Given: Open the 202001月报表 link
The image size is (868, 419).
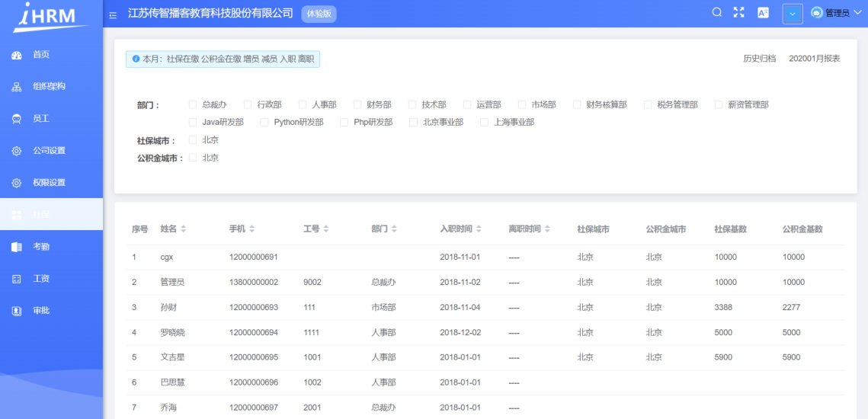Looking at the screenshot, I should (x=815, y=59).
